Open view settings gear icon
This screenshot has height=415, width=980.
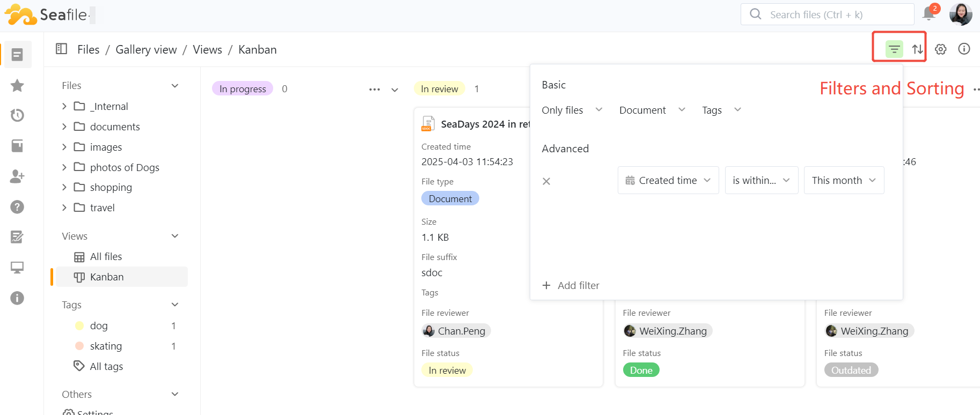coord(940,49)
